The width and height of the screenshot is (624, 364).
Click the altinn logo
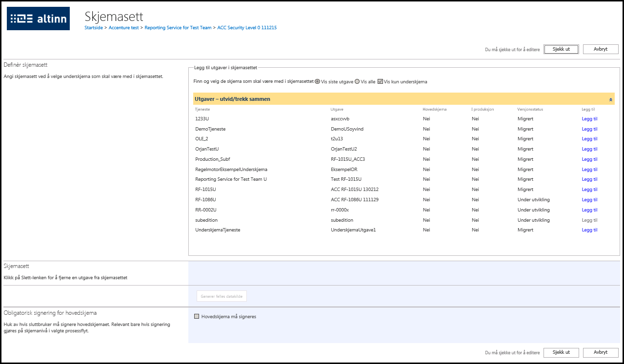[x=38, y=19]
